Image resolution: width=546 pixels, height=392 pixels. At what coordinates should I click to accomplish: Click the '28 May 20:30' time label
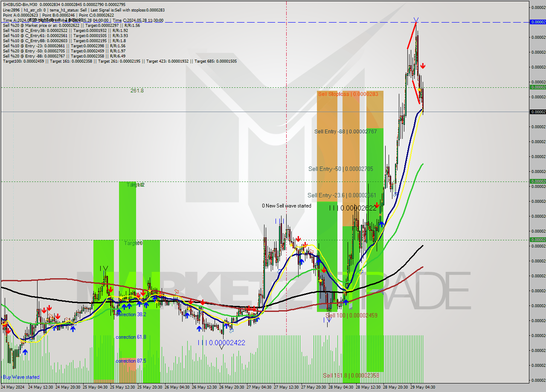(395, 387)
